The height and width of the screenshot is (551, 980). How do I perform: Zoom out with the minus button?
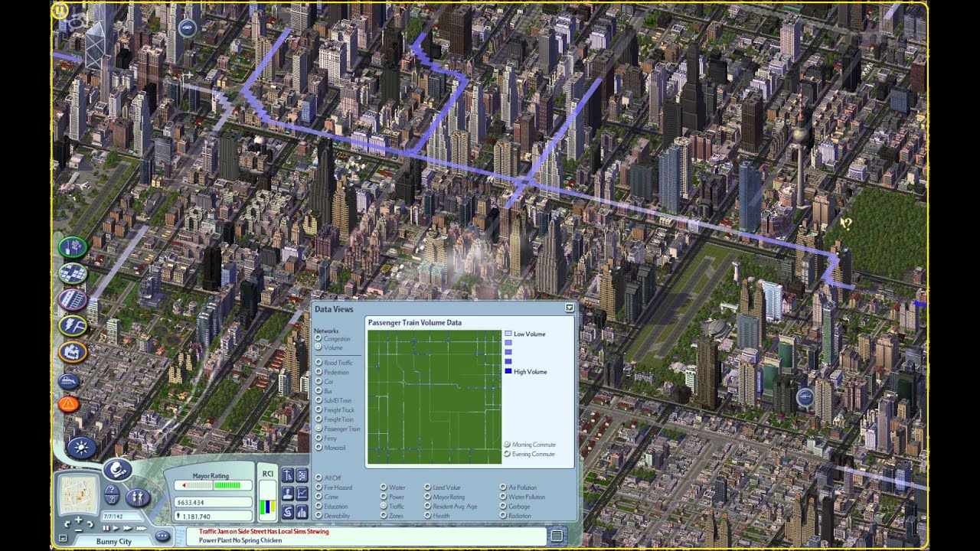coord(78,530)
